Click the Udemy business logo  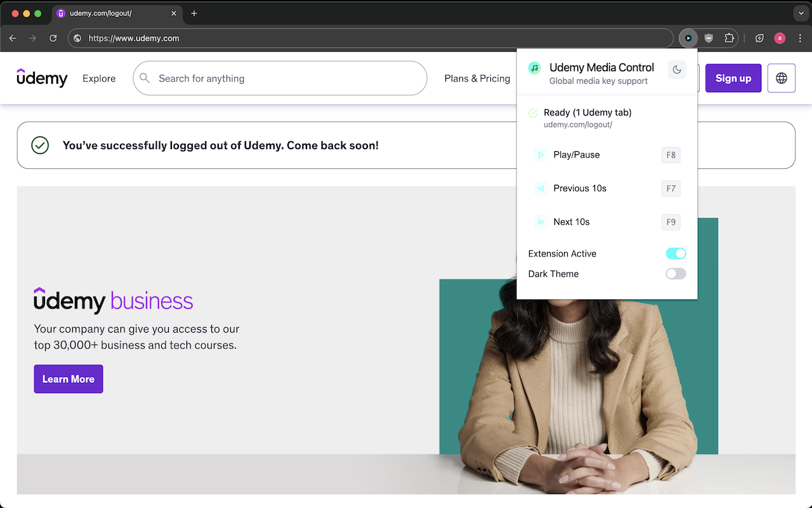pyautogui.click(x=113, y=300)
